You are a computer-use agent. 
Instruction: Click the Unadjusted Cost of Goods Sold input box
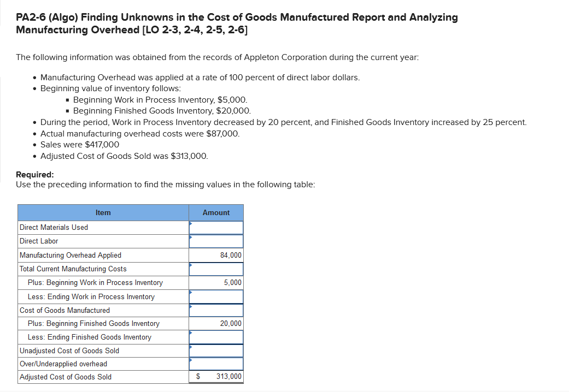point(216,350)
